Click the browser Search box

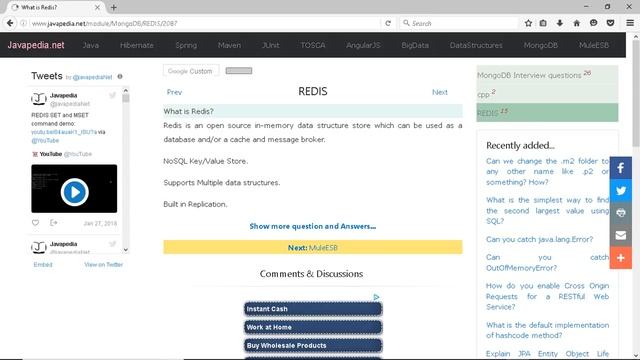(458, 23)
